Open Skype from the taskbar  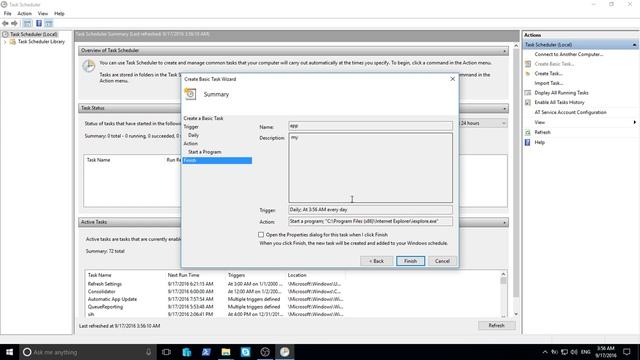[245, 352]
